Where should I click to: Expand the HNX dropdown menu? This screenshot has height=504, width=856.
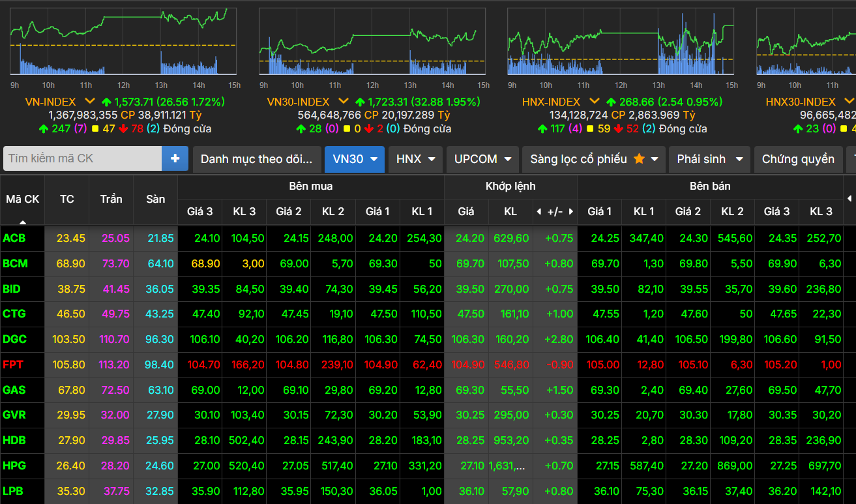point(432,159)
